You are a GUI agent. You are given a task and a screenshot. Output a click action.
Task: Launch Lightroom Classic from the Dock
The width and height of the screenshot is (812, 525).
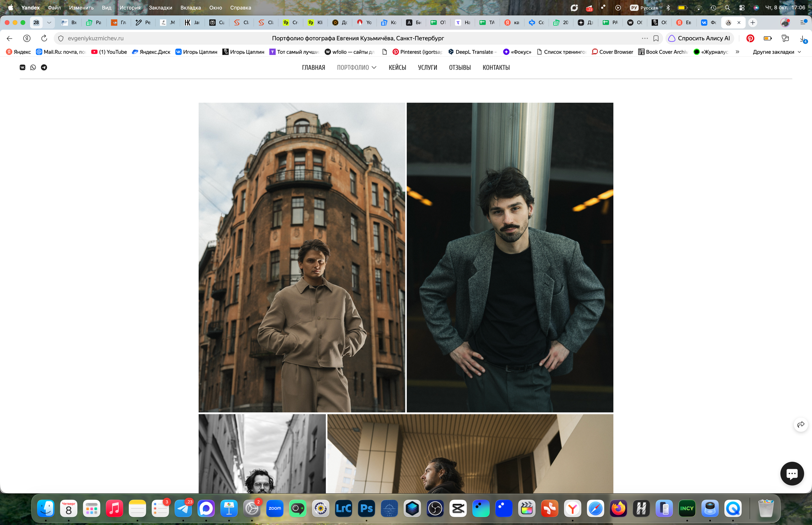pyautogui.click(x=344, y=509)
